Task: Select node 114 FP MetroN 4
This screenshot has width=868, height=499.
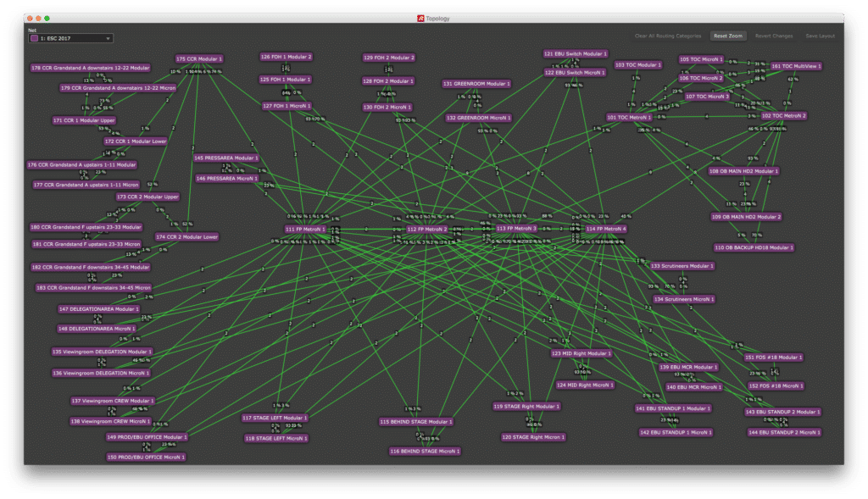Action: click(x=606, y=228)
